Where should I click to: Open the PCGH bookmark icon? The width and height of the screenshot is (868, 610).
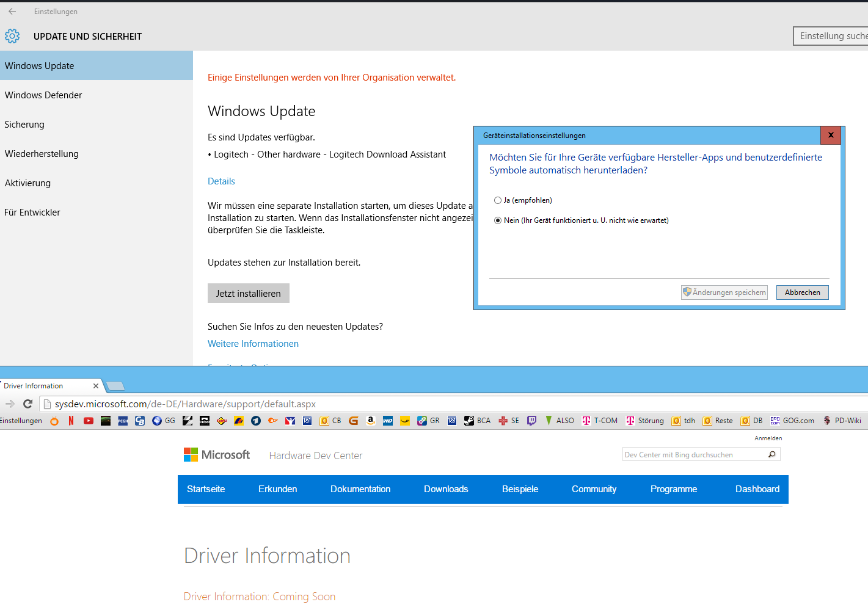(x=123, y=421)
